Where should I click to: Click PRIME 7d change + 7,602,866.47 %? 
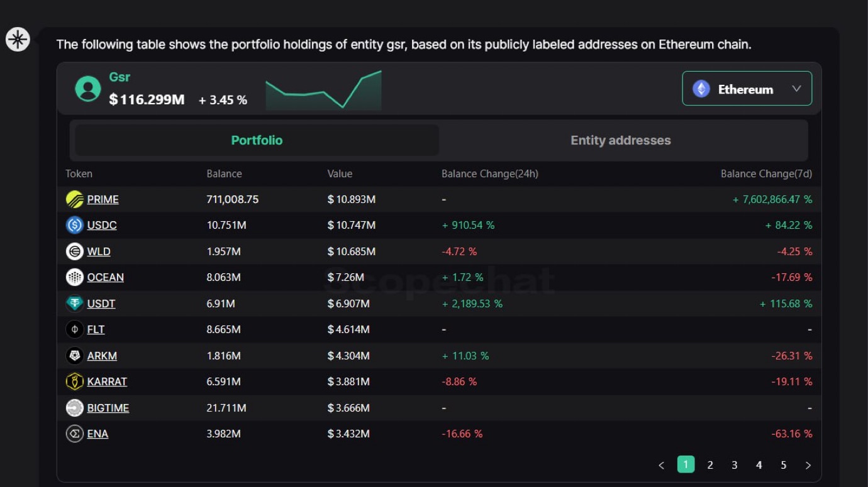(x=772, y=199)
